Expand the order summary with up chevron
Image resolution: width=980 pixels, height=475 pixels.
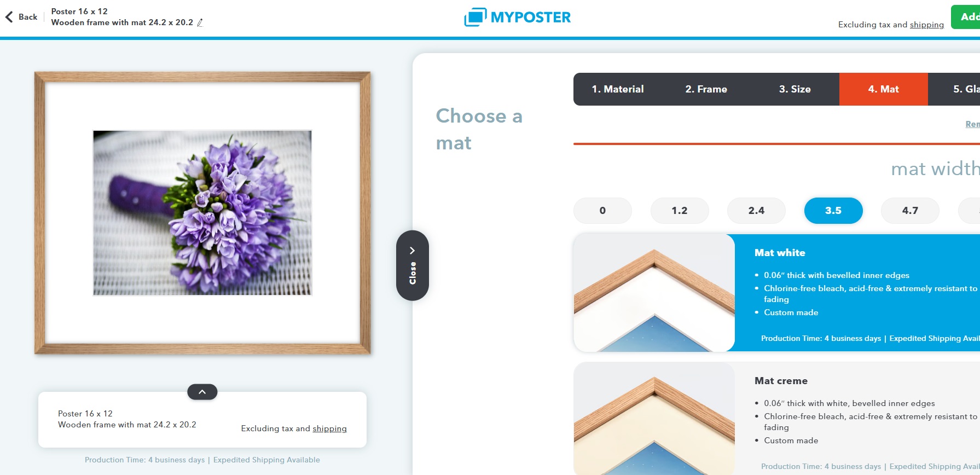[202, 392]
